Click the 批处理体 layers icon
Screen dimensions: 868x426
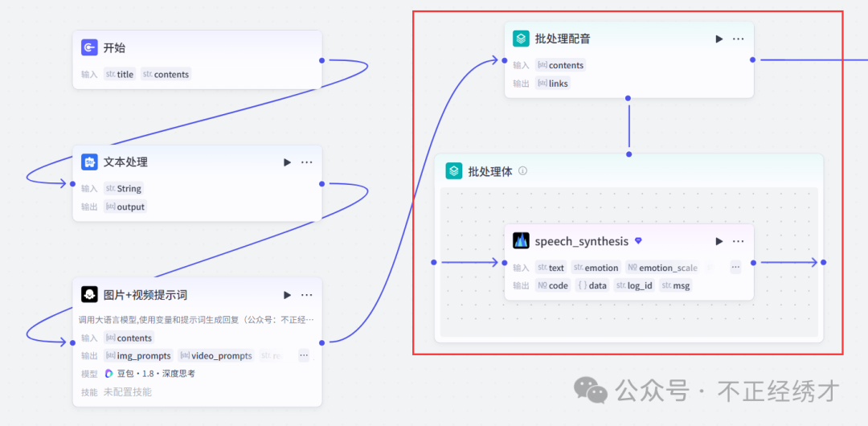point(454,170)
